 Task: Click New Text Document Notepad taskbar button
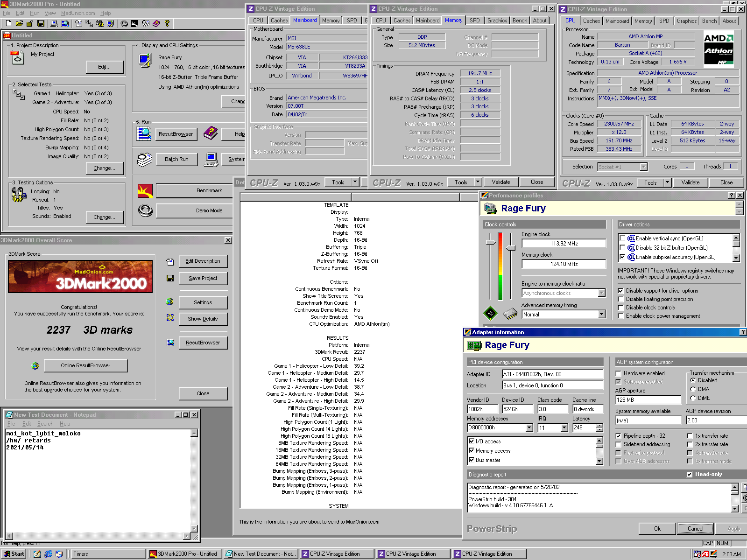pyautogui.click(x=261, y=554)
